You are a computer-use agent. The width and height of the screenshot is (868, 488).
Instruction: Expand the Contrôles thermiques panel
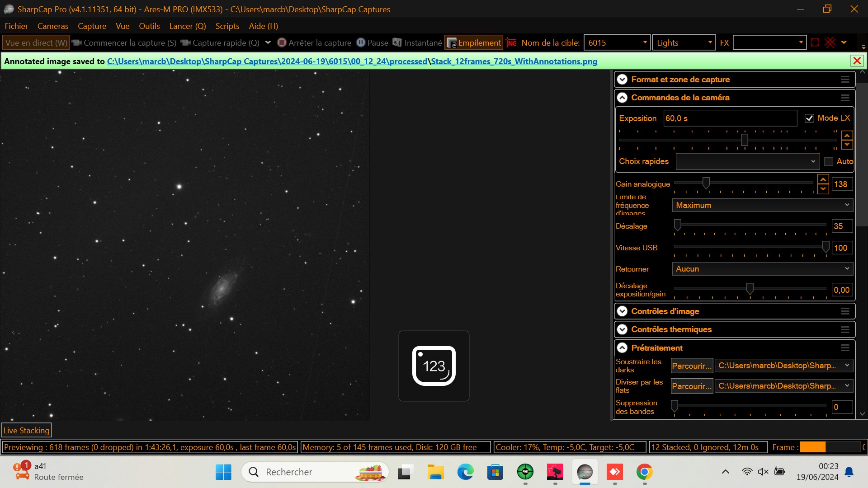622,329
